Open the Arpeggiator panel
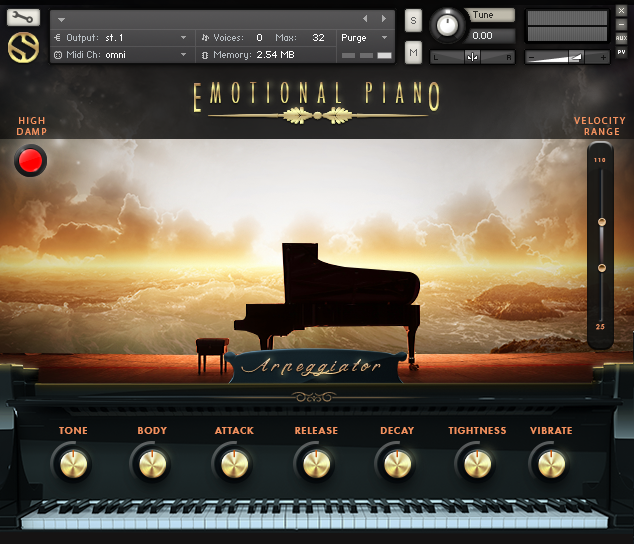The image size is (634, 544). click(x=315, y=366)
